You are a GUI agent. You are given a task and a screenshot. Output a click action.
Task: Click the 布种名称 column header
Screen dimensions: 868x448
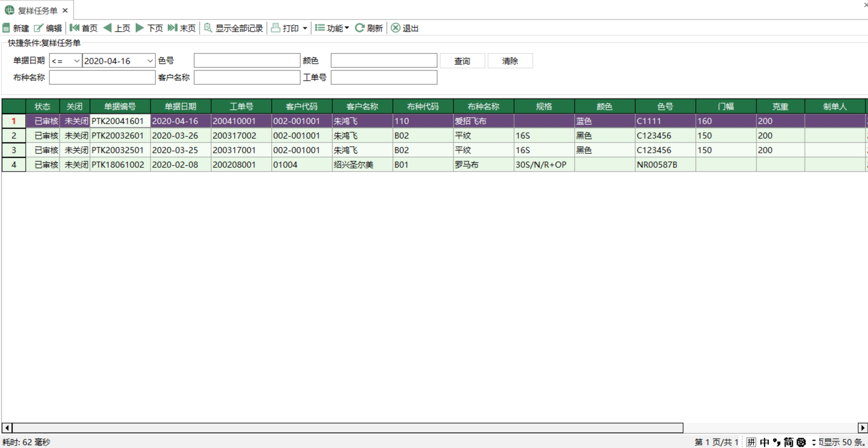click(x=483, y=107)
